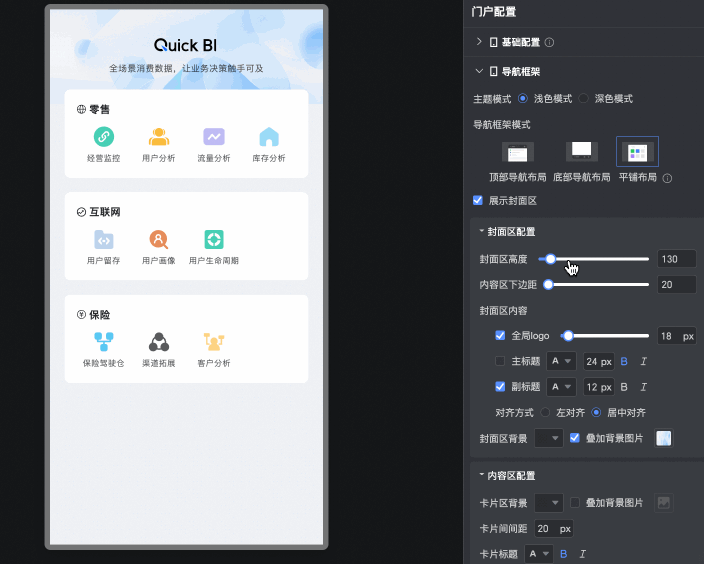Toggle italic for 卡片标题

pos(583,554)
